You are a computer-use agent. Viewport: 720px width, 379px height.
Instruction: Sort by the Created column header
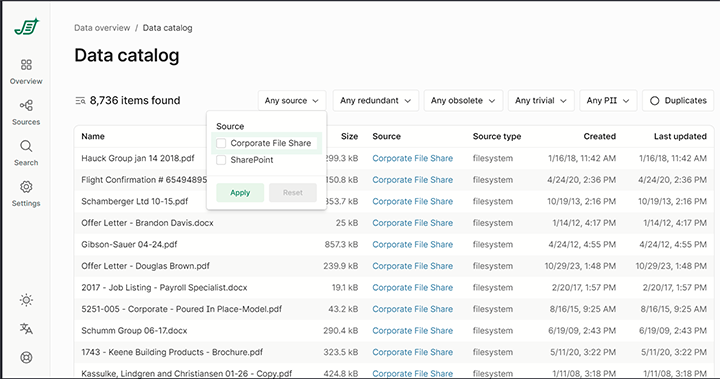coord(600,136)
